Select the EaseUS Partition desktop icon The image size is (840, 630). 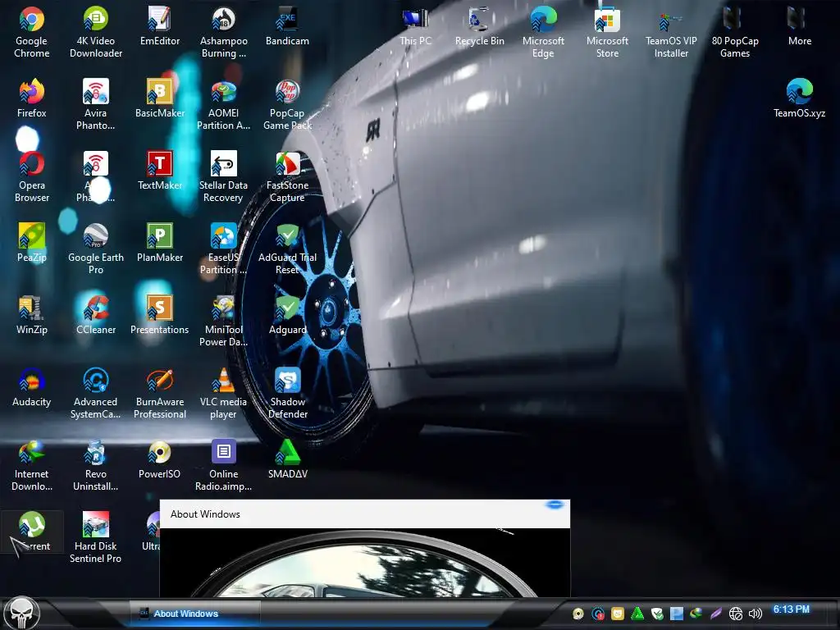click(223, 249)
